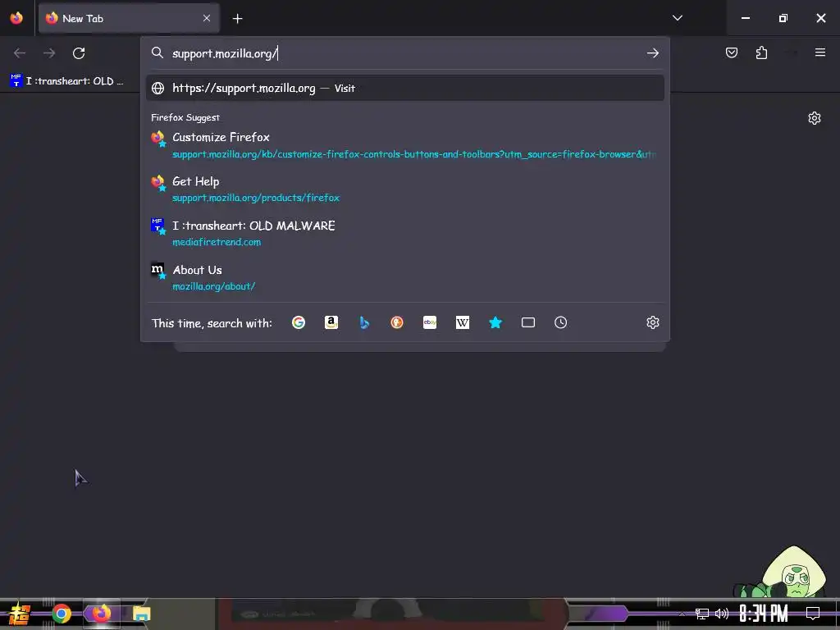The width and height of the screenshot is (840, 630).
Task: Select the New Tab tab
Action: pyautogui.click(x=129, y=18)
